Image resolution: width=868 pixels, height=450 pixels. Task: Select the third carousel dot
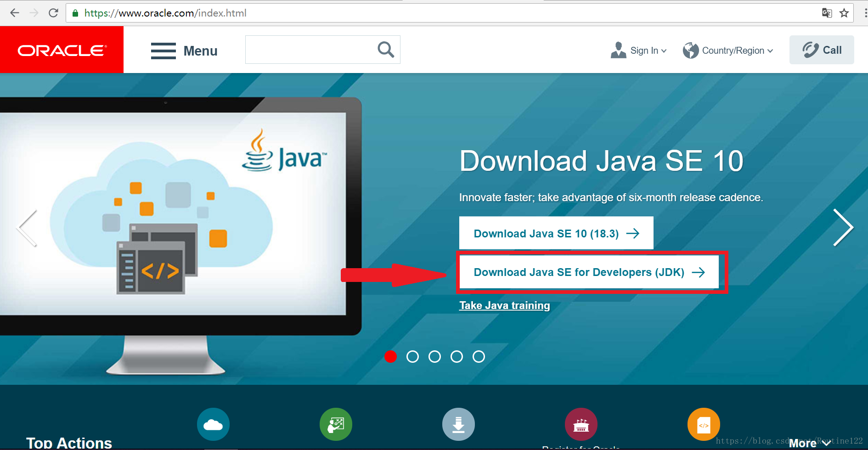click(434, 356)
